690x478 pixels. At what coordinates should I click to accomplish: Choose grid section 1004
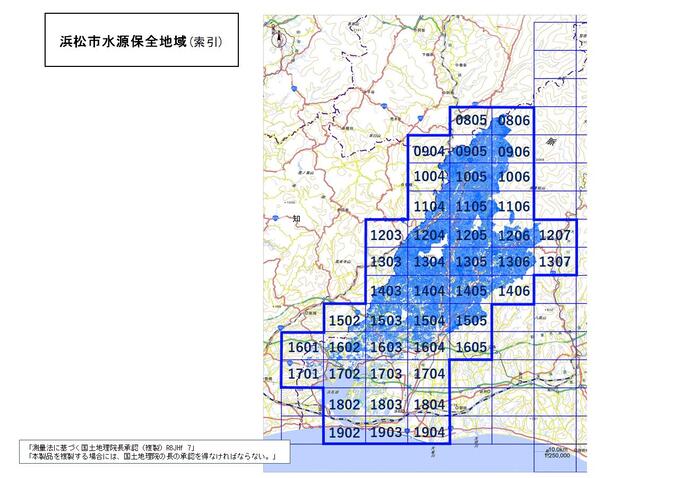pyautogui.click(x=429, y=177)
